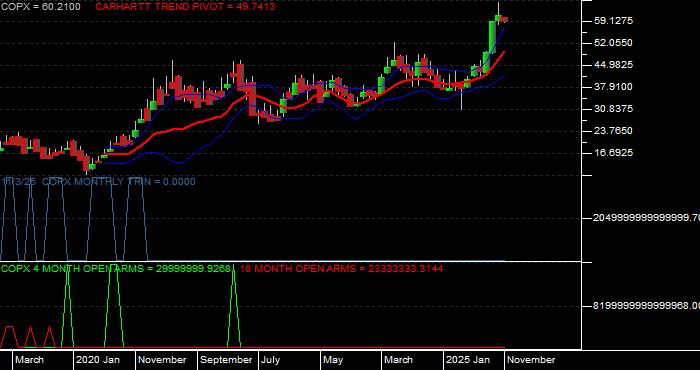Click the 44.9825 price axis value

(613, 65)
